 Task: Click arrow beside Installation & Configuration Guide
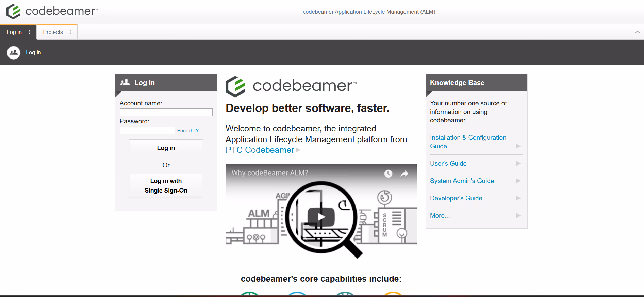pos(518,146)
